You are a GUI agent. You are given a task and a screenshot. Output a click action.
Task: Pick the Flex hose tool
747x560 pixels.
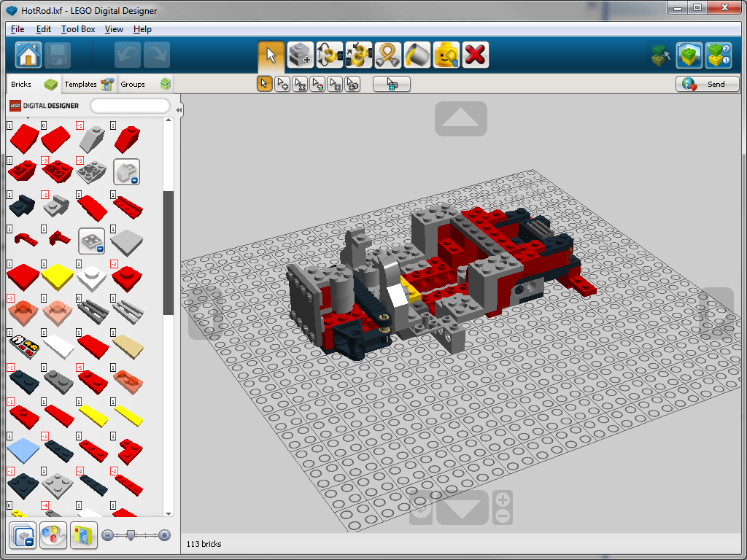[388, 55]
